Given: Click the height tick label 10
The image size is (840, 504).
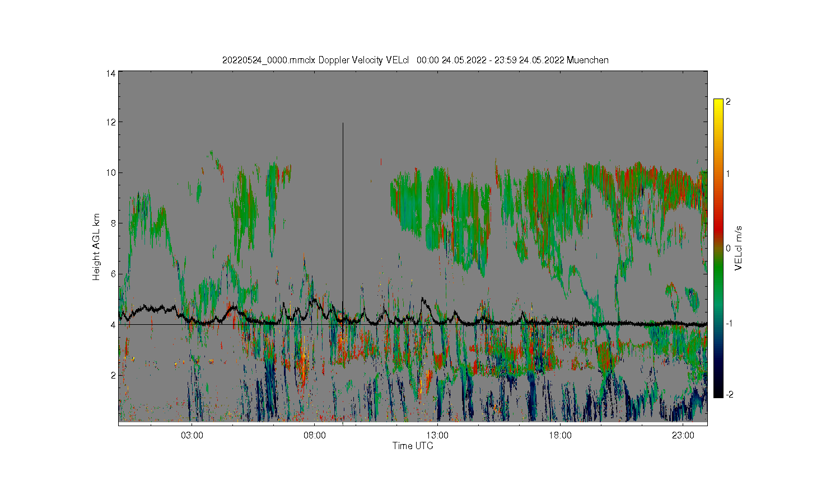Looking at the screenshot, I should pos(111,172).
